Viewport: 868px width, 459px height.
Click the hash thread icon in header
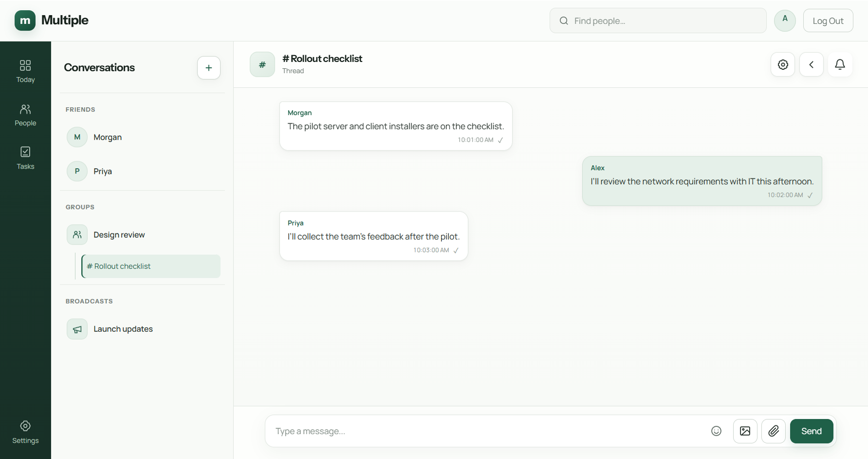[x=262, y=64]
